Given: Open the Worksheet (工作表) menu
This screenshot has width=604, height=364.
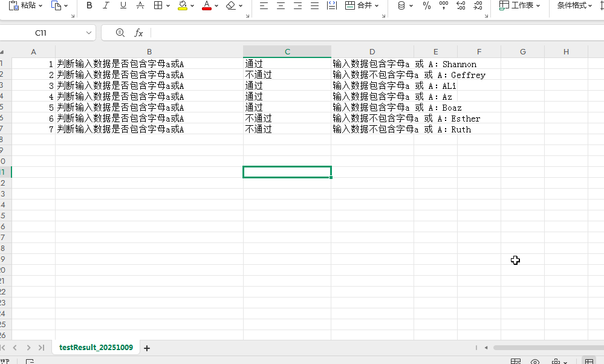Looking at the screenshot, I should coord(519,5).
